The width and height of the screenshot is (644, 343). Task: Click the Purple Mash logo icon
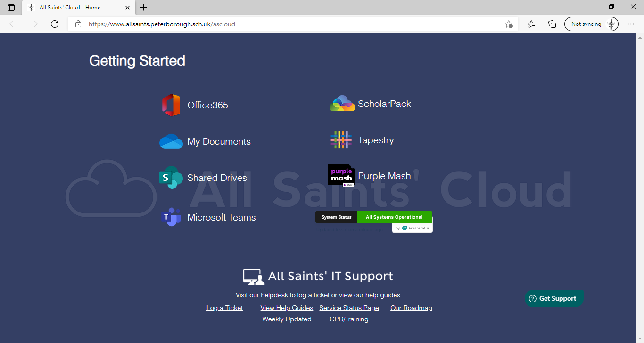click(x=341, y=176)
